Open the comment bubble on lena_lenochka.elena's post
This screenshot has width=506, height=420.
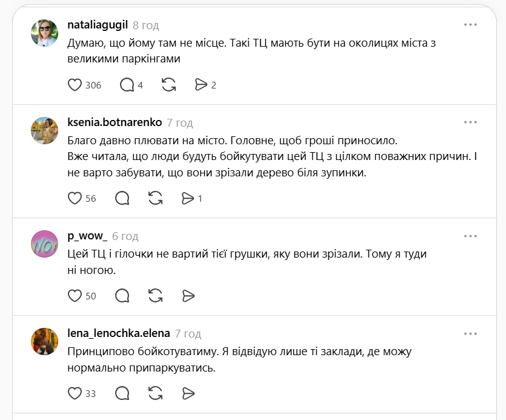pos(122,393)
